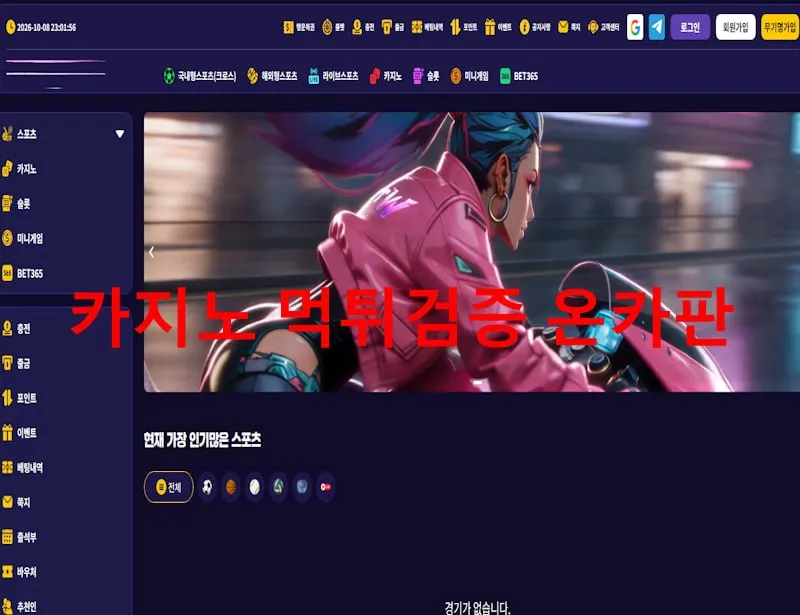Select 국내형스포츠(크로스) in the main navigation
Viewport: 800px width, 615px height.
[x=199, y=76]
